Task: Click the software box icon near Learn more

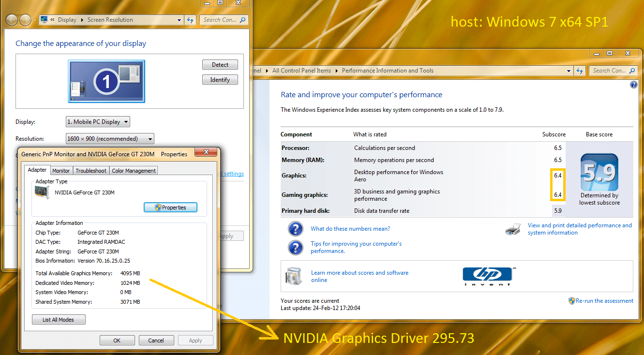Action: click(294, 277)
